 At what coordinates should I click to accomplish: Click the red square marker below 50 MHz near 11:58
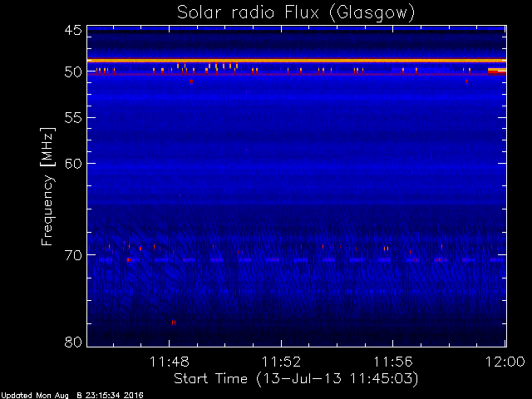[x=467, y=81]
